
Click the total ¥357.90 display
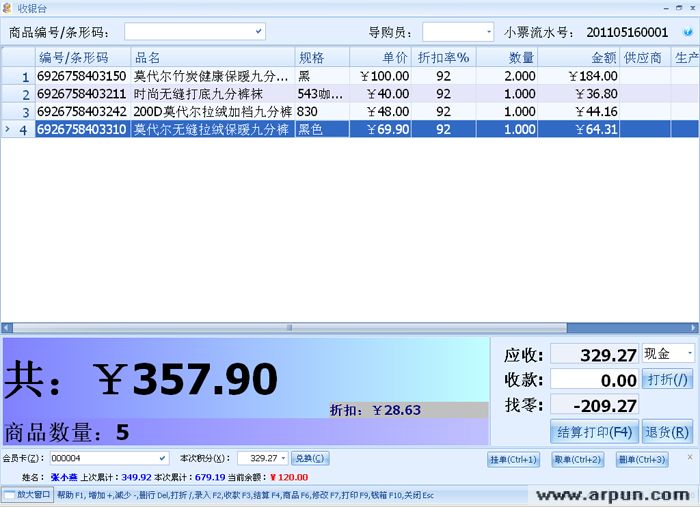point(186,378)
